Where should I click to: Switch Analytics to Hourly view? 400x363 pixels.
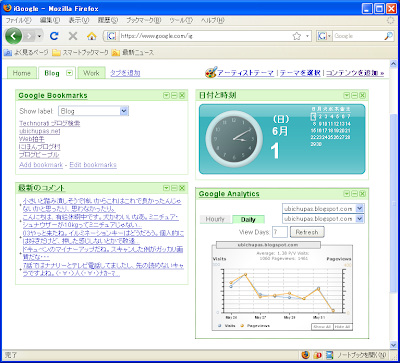pyautogui.click(x=215, y=219)
